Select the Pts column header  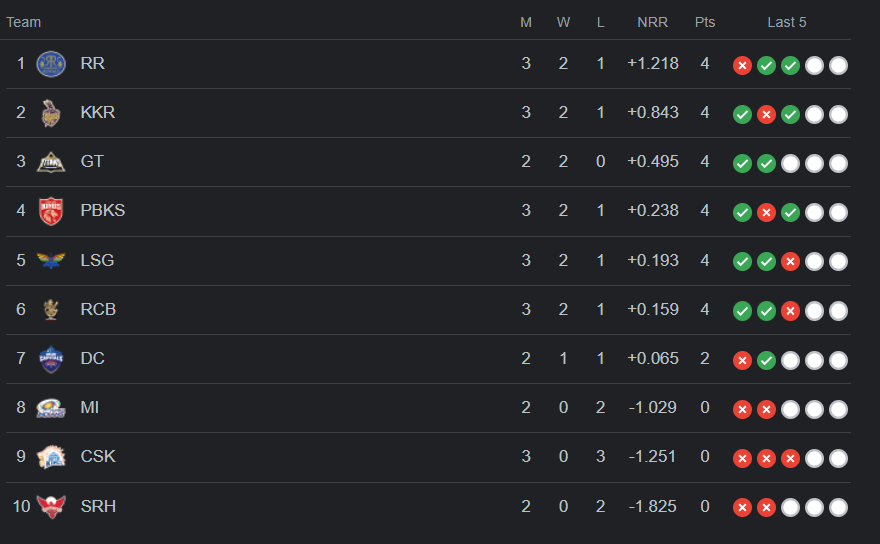[x=705, y=22]
